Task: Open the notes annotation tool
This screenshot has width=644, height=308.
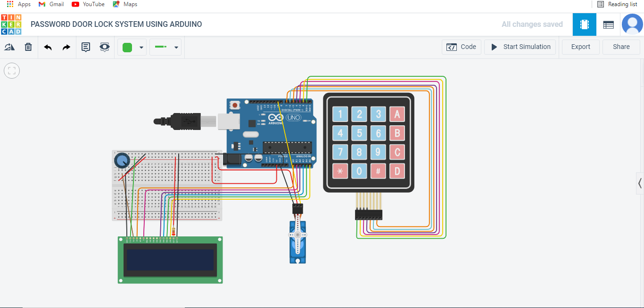Action: pyautogui.click(x=86, y=47)
